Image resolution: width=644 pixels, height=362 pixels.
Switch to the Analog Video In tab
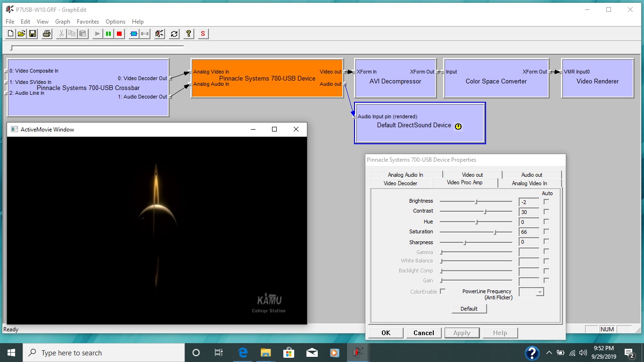[x=529, y=183]
